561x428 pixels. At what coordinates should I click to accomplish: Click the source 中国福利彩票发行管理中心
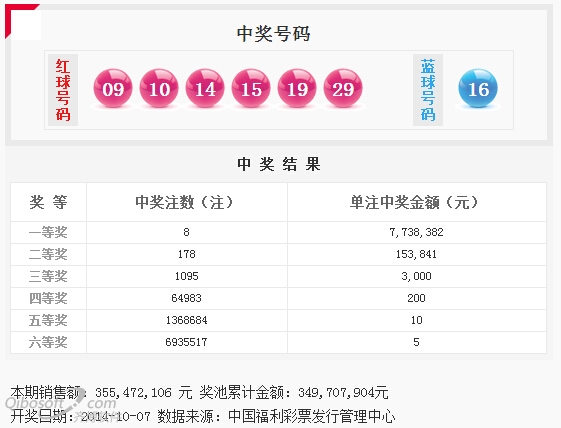(x=312, y=416)
